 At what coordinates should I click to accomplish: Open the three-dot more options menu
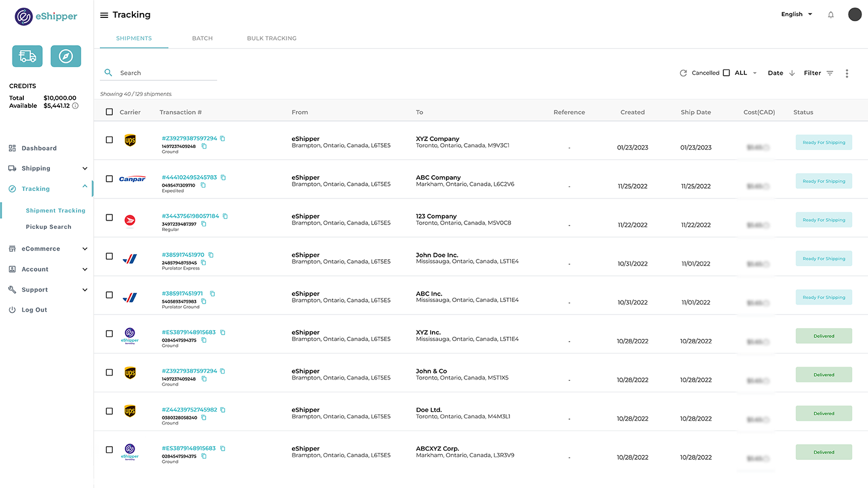[x=846, y=73]
